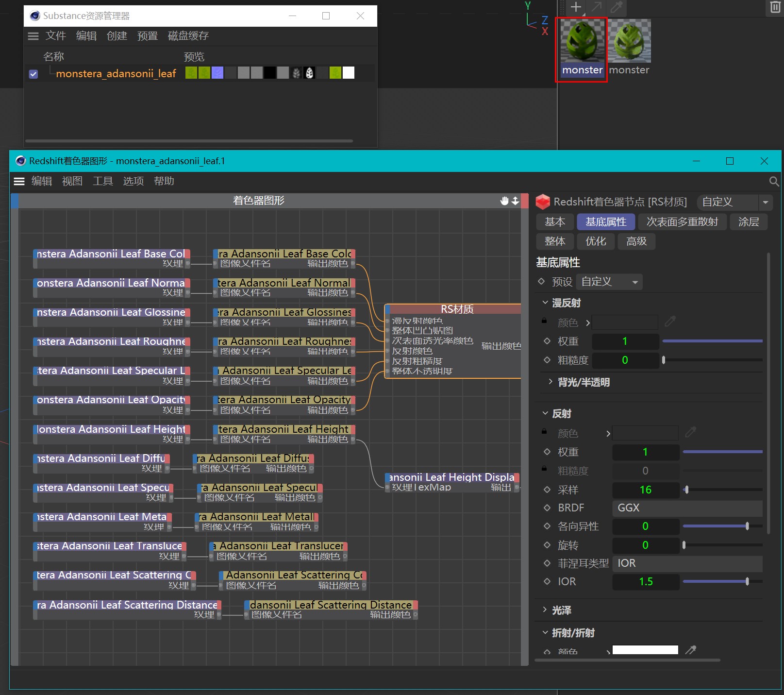Click the lock icon beside 反射 颜色
The height and width of the screenshot is (695, 784).
point(545,432)
